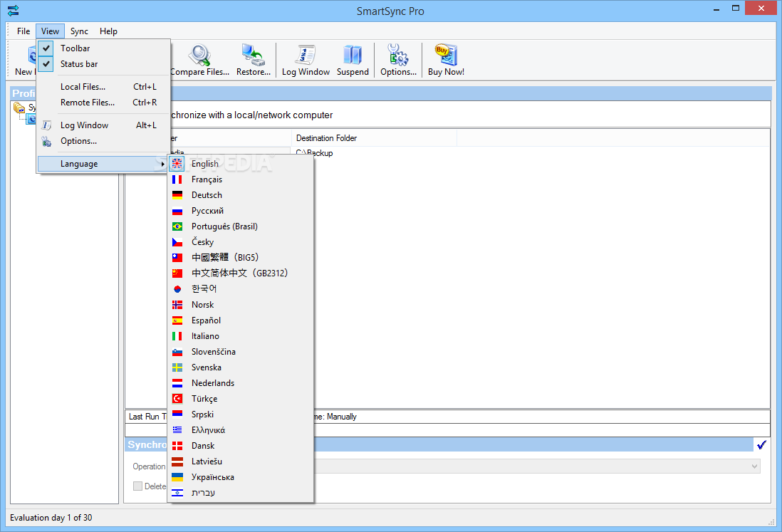Maximize the SmartSync Pro window

[735, 8]
